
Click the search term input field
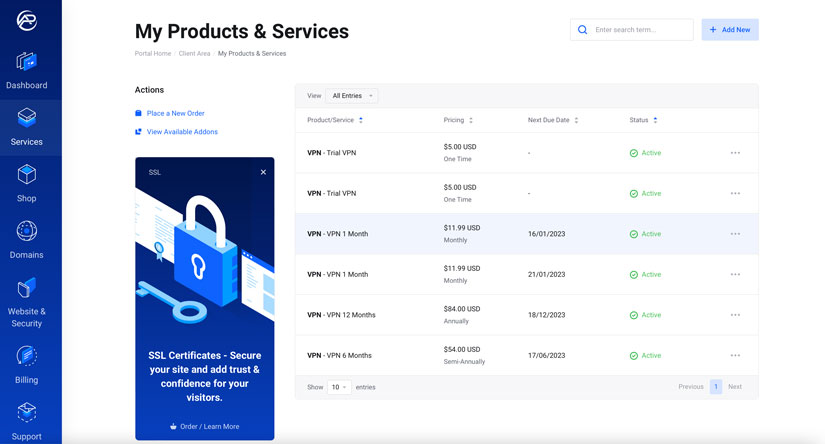[640, 30]
